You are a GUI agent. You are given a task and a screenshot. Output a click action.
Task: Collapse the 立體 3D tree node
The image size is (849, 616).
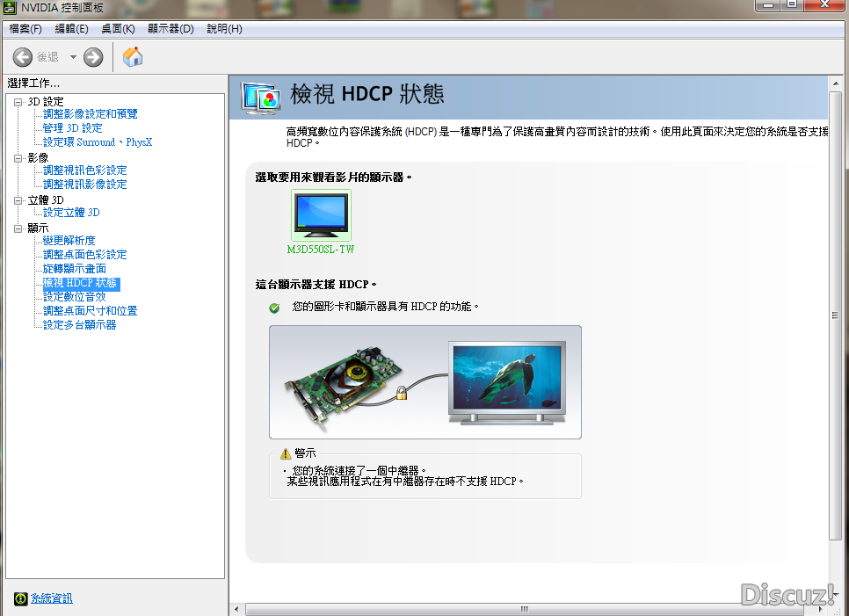(x=18, y=200)
